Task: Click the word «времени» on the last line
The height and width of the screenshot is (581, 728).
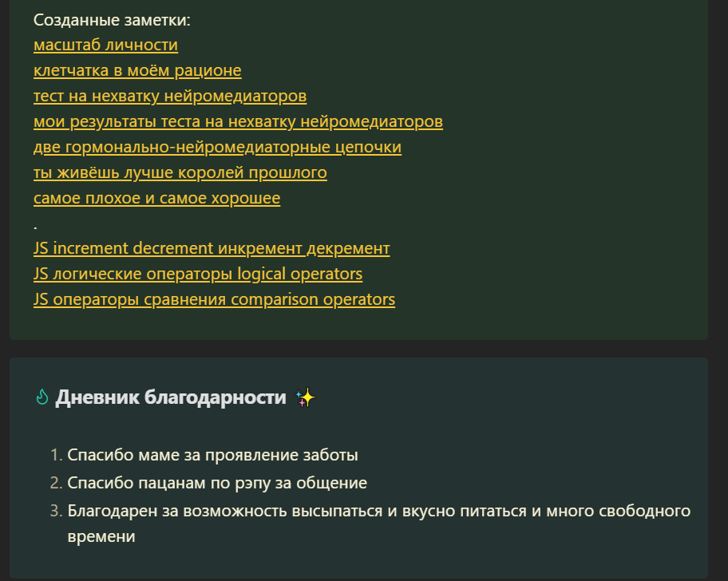Action: point(101,536)
